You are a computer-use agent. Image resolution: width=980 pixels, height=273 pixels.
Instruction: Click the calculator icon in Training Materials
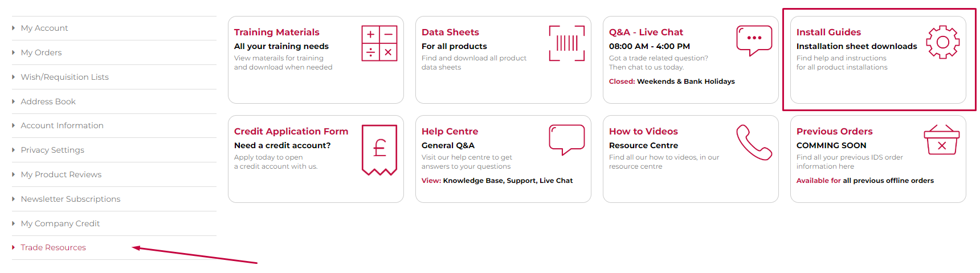(x=379, y=43)
